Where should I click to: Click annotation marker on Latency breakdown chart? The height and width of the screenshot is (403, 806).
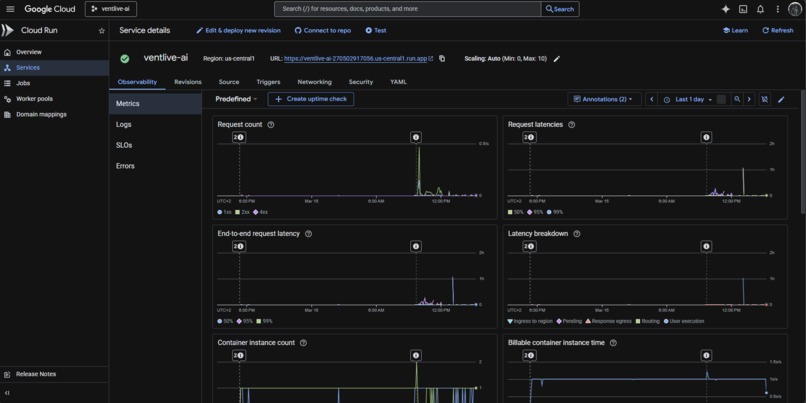click(x=706, y=246)
